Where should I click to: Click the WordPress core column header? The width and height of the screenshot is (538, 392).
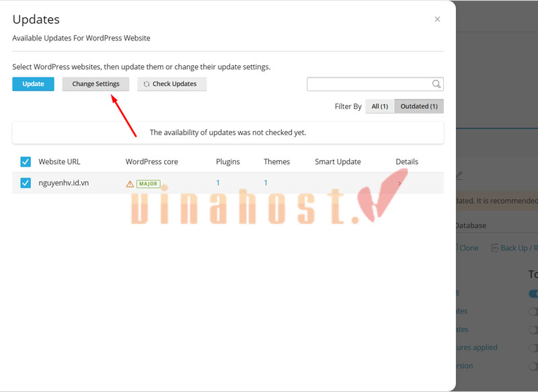(152, 161)
